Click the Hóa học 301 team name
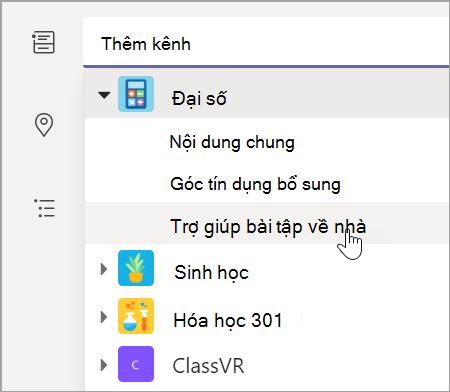Screen dimensions: 450x392 [x=228, y=320]
